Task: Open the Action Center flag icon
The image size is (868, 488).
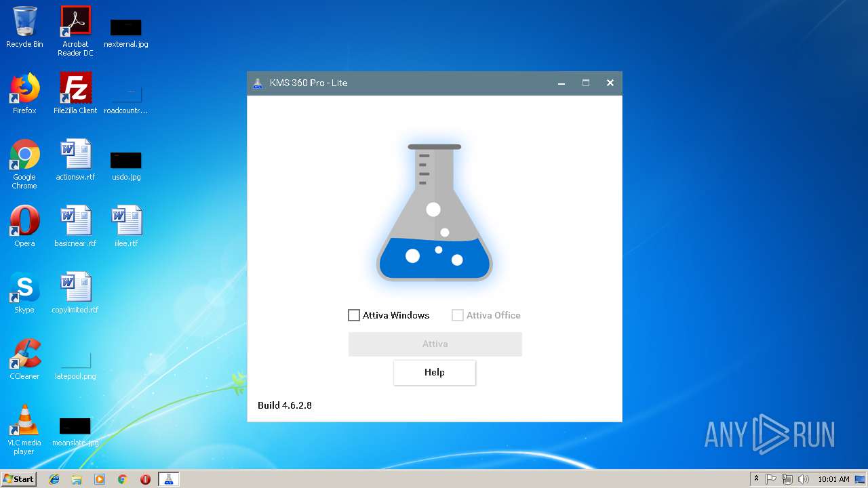Action: 771,479
